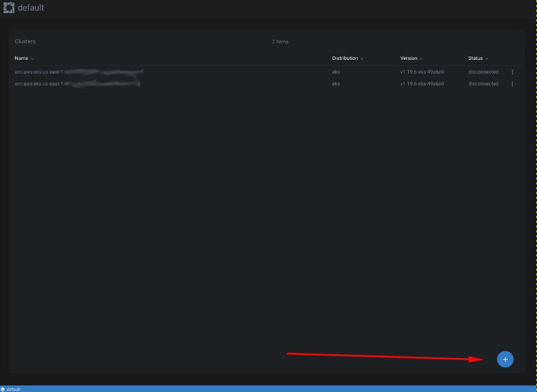Sort by the Status column header
Viewport: 537px width, 392px height.
[475, 58]
